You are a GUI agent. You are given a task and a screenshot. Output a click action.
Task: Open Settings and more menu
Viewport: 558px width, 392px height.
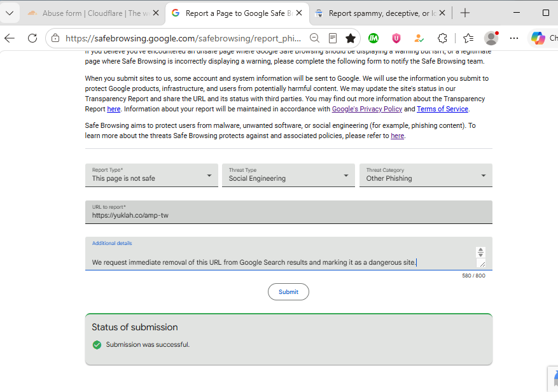[514, 38]
